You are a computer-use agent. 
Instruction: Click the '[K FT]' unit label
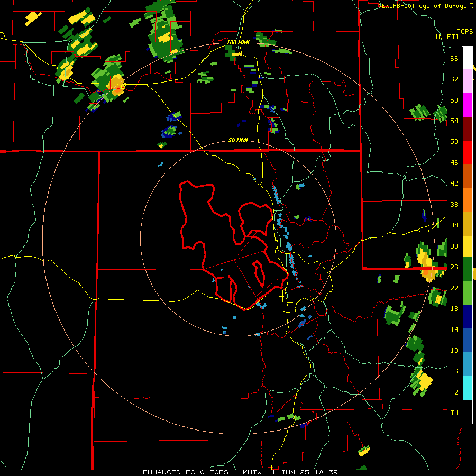[447, 36]
